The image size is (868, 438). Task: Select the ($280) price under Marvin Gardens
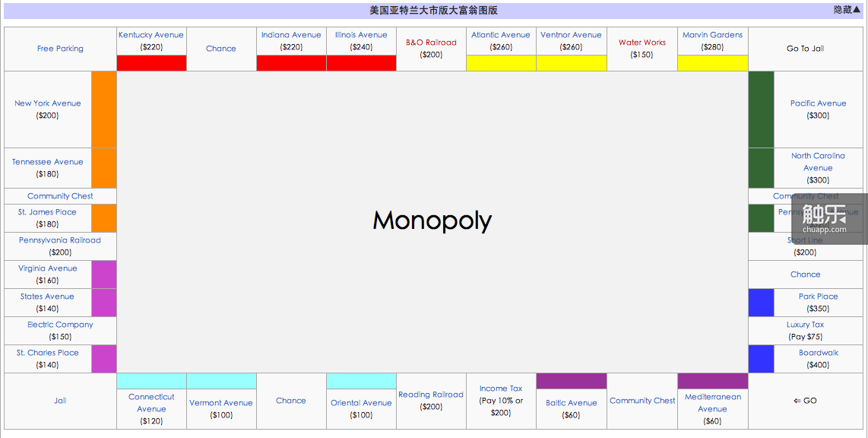pyautogui.click(x=712, y=47)
